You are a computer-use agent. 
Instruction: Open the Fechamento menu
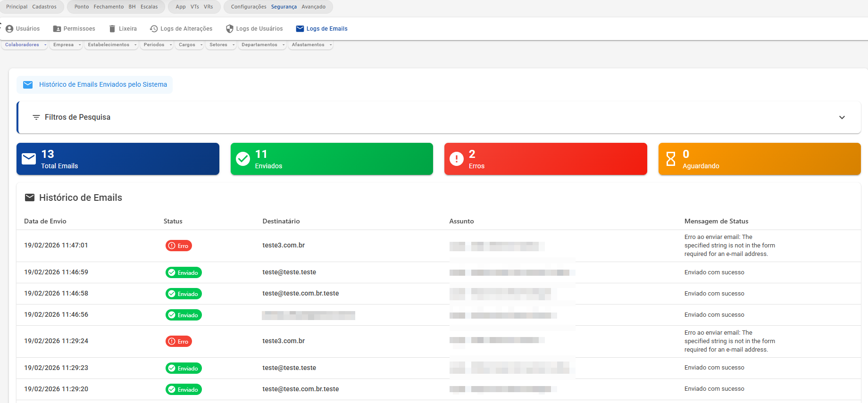pyautogui.click(x=108, y=7)
